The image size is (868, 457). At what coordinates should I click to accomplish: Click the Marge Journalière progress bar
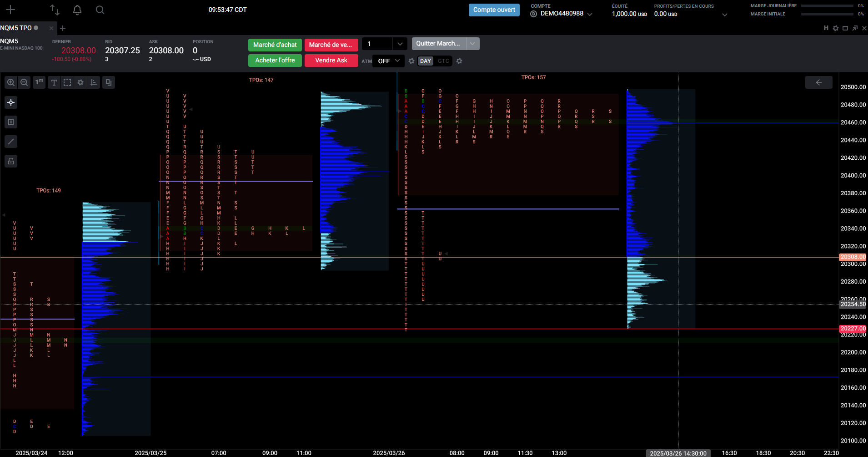(827, 6)
